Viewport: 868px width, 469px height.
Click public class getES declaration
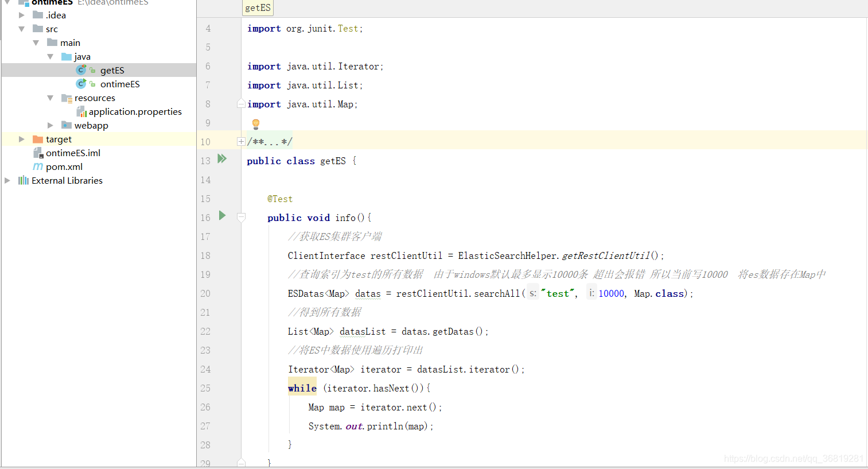302,161
